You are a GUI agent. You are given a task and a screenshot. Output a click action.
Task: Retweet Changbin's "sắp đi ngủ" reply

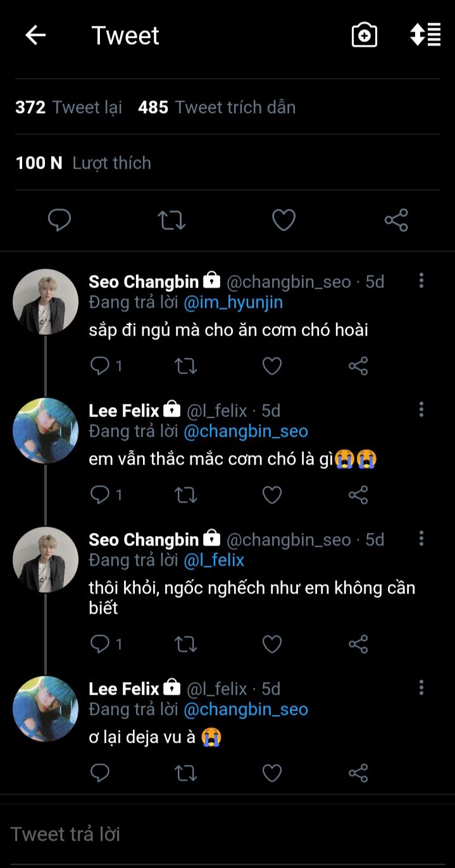[x=186, y=365]
